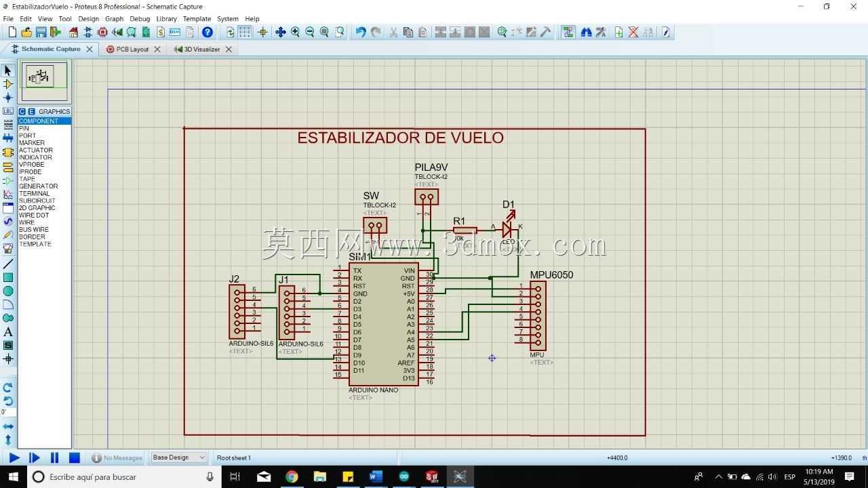Viewport: 868px width, 488px height.
Task: Close the Schematic Capture tab
Action: [89, 49]
